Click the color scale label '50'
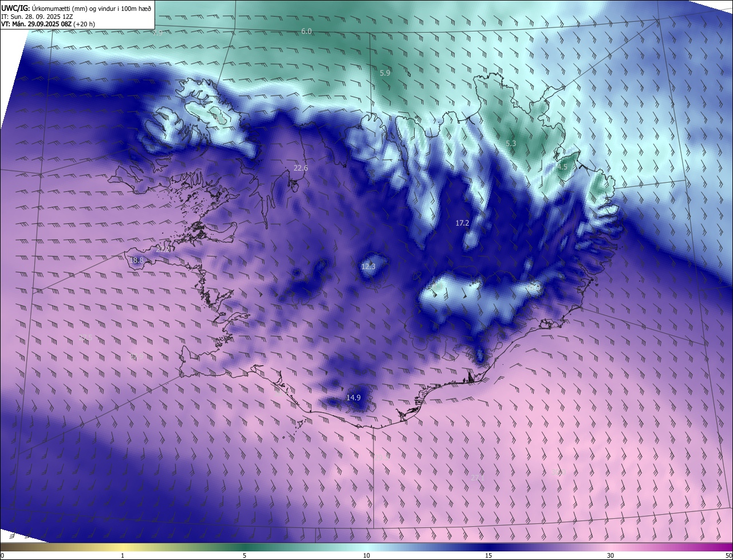This screenshot has width=733, height=560. click(728, 556)
